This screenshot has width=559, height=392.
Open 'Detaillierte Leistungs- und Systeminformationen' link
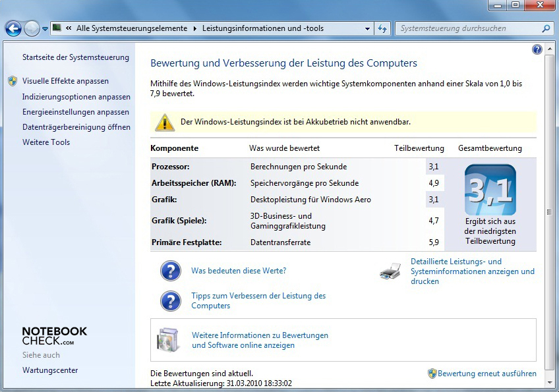(473, 271)
